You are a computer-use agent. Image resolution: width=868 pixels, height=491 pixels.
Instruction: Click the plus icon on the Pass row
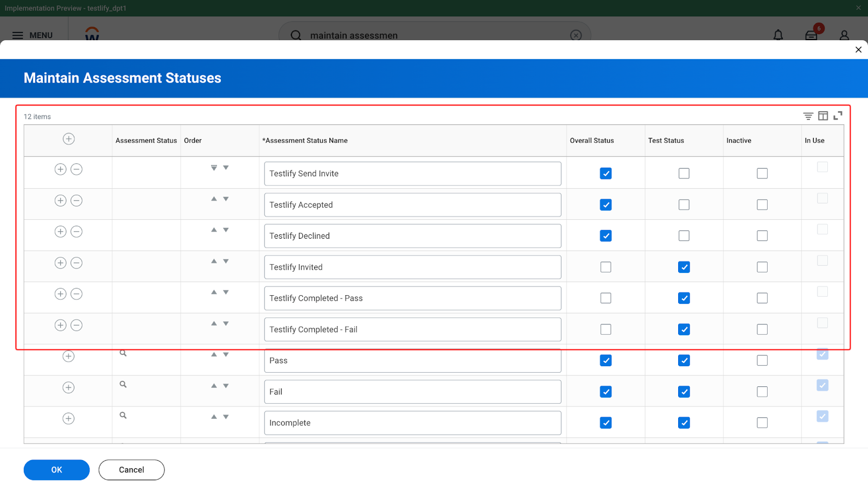click(68, 356)
